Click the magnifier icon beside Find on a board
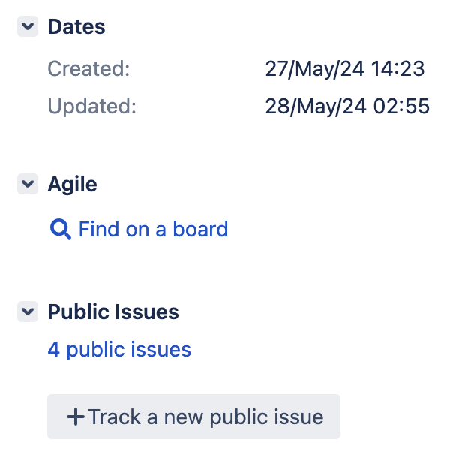The height and width of the screenshot is (476, 471). (x=60, y=229)
